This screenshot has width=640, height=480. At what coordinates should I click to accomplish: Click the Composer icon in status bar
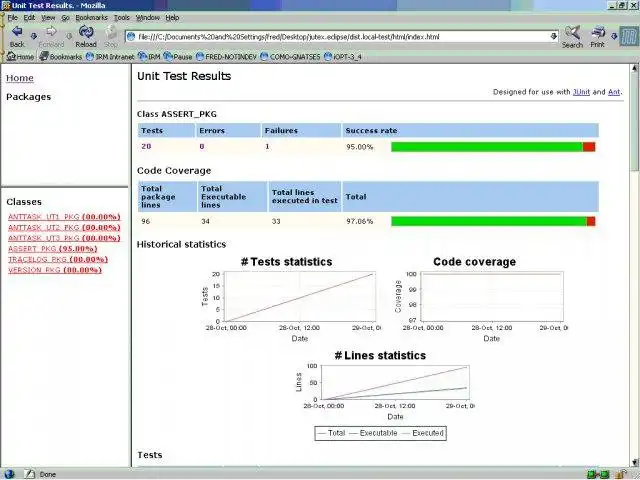point(29,474)
